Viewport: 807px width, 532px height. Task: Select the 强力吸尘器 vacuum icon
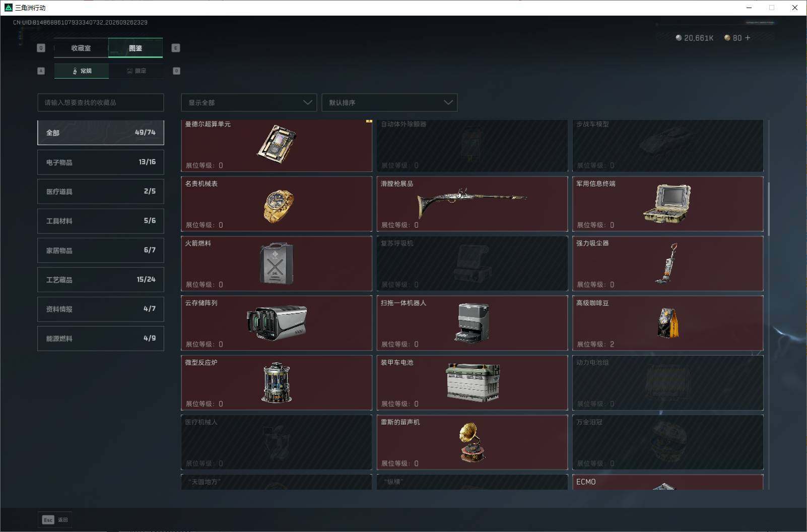tap(666, 263)
